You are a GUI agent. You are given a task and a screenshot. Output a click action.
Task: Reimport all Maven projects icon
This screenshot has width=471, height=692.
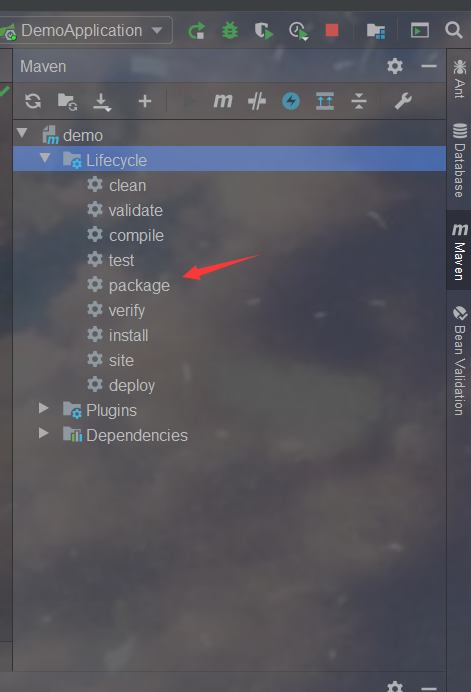[x=33, y=101]
